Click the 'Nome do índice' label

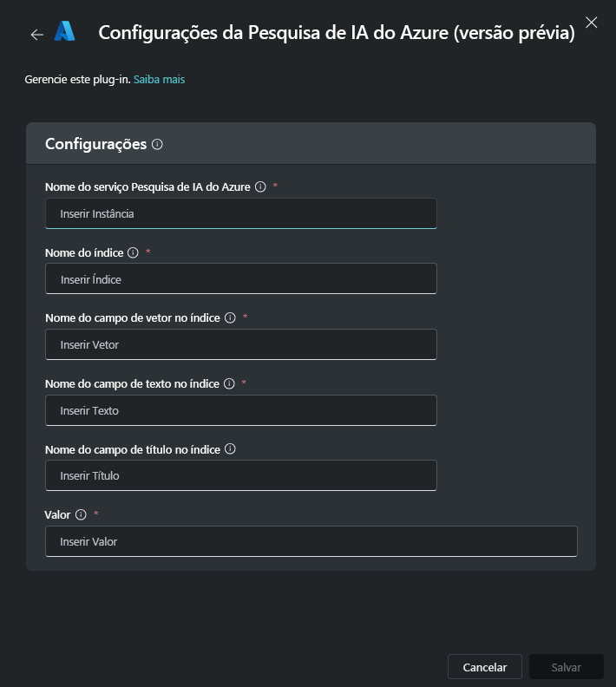click(84, 252)
